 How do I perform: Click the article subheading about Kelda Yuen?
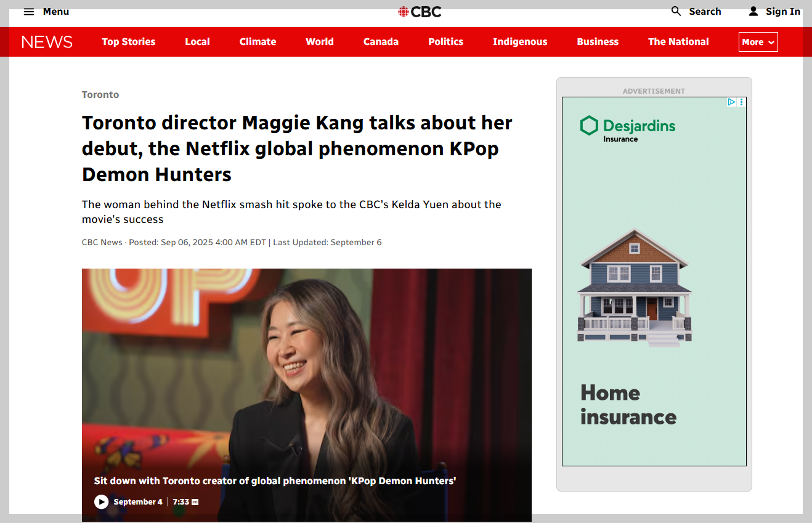291,212
